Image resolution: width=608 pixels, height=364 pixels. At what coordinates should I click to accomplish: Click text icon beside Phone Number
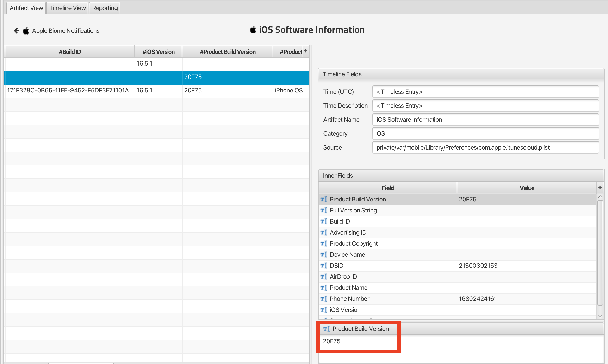pyautogui.click(x=323, y=299)
